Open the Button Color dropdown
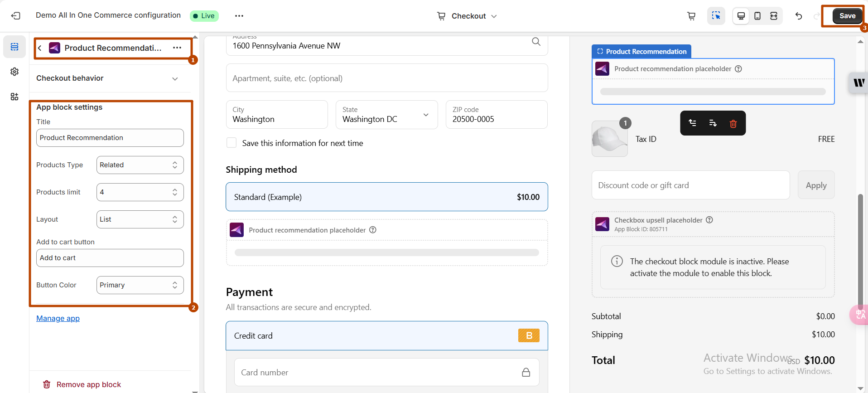868x393 pixels. pyautogui.click(x=140, y=285)
